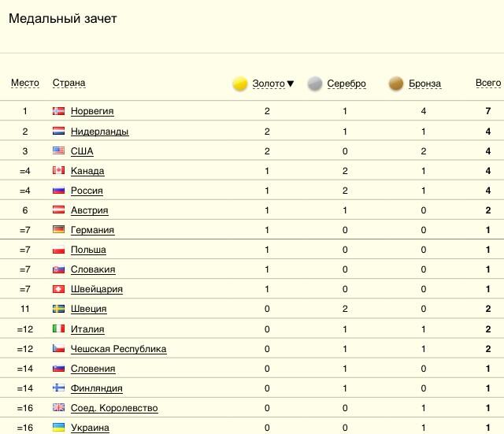Viewport: 504px width, 434px height.
Task: Click the silver medal icon
Action: (x=315, y=84)
